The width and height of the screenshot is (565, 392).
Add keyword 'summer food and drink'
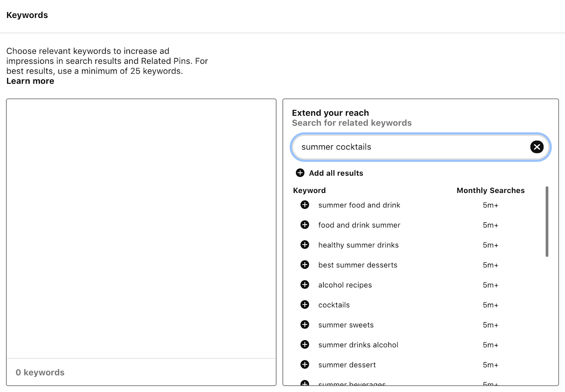point(305,205)
